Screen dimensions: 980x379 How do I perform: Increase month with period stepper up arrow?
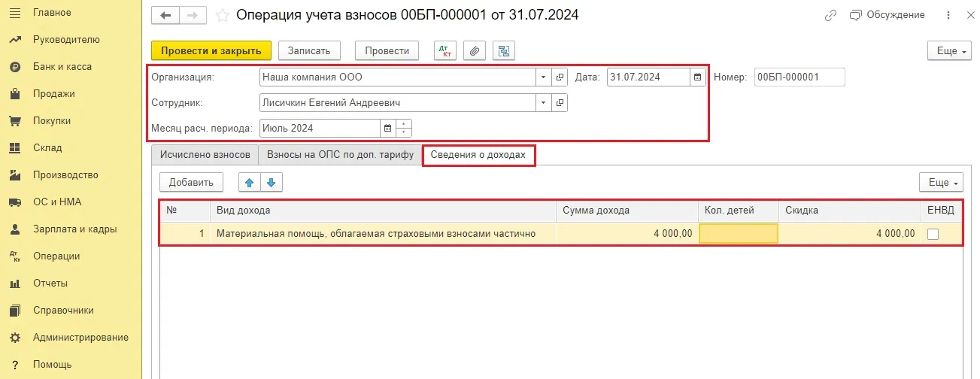point(405,124)
